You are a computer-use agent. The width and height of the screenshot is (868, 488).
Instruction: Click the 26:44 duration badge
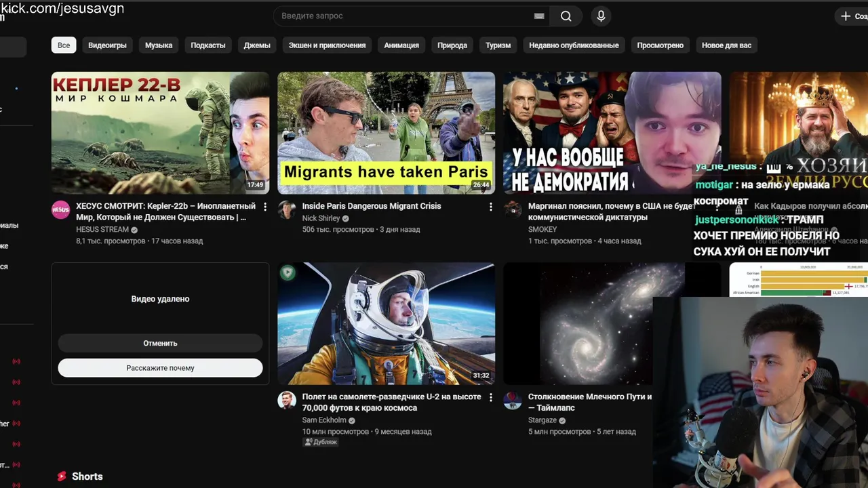481,185
